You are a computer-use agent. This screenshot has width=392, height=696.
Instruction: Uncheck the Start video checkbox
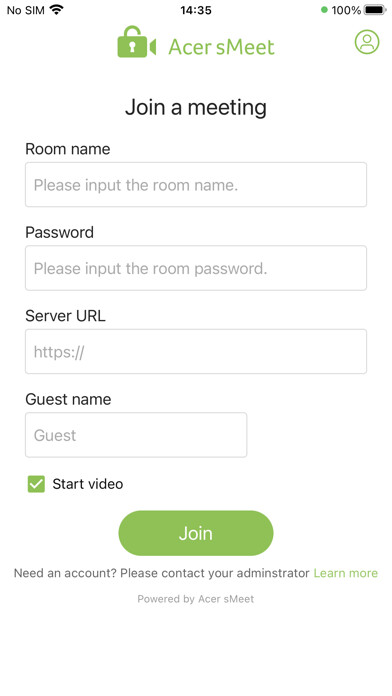36,484
